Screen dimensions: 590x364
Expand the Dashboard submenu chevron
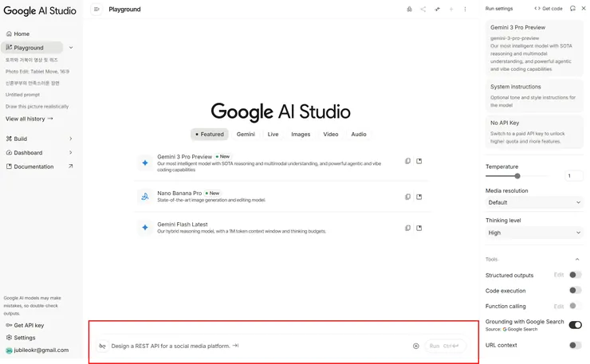71,152
